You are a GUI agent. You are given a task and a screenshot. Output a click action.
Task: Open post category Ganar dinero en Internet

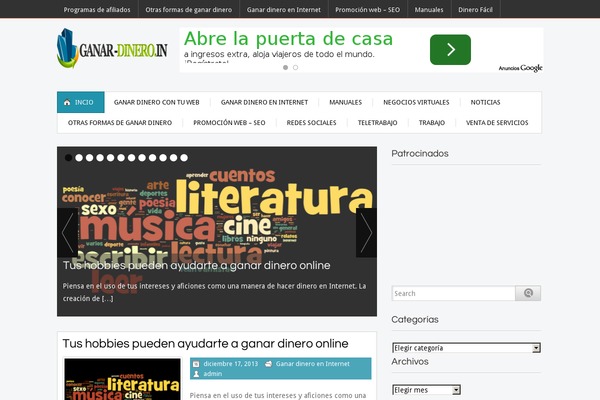[313, 364]
